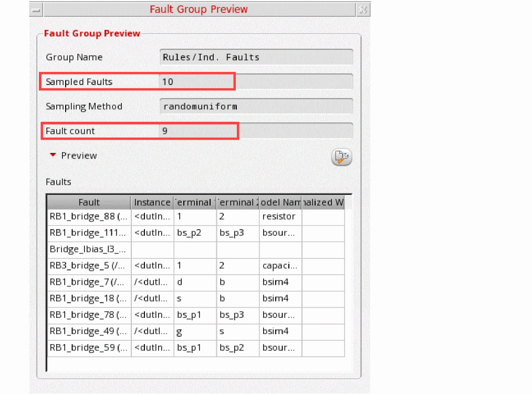Viewport: 532px width, 394px height.
Task: Select the RB1_bridge_49 fault row
Action: pos(196,331)
